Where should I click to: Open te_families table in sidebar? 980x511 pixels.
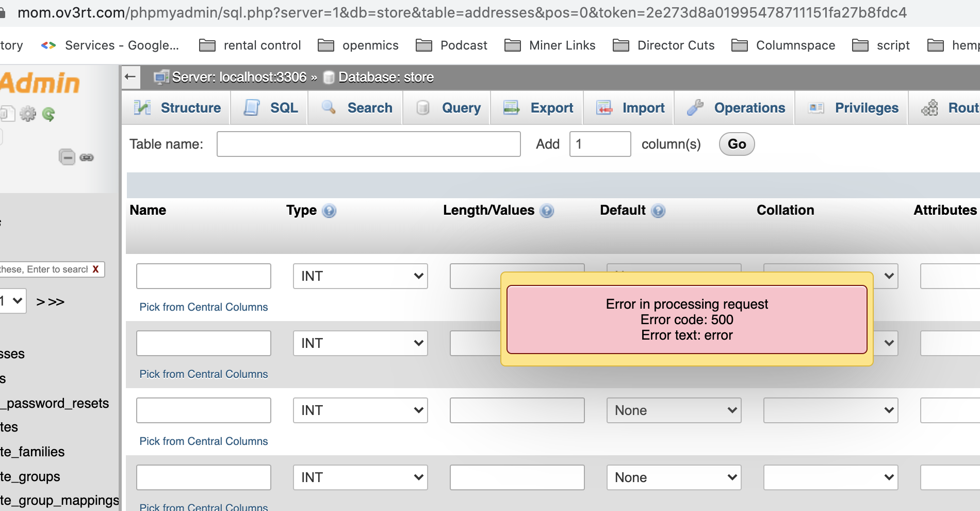tap(32, 452)
